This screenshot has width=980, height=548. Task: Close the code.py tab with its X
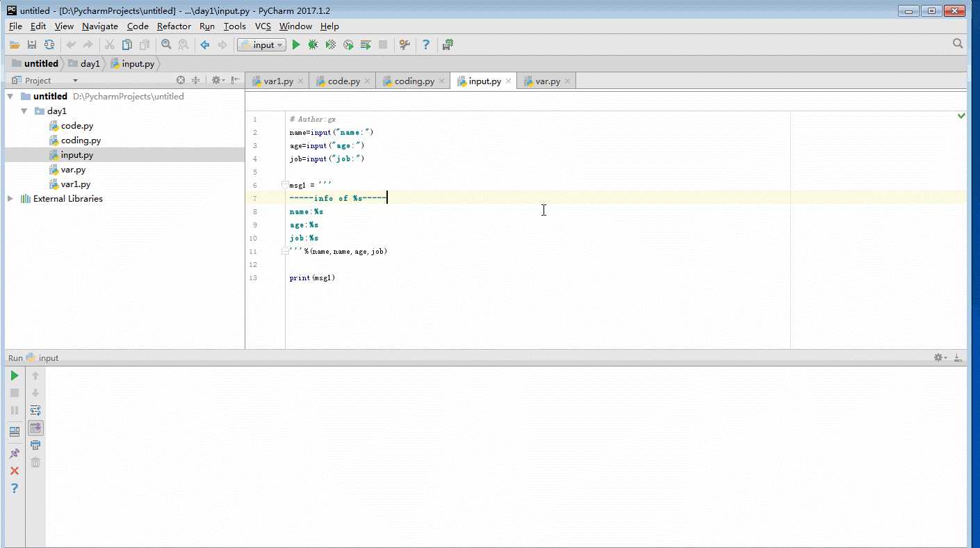(x=367, y=81)
